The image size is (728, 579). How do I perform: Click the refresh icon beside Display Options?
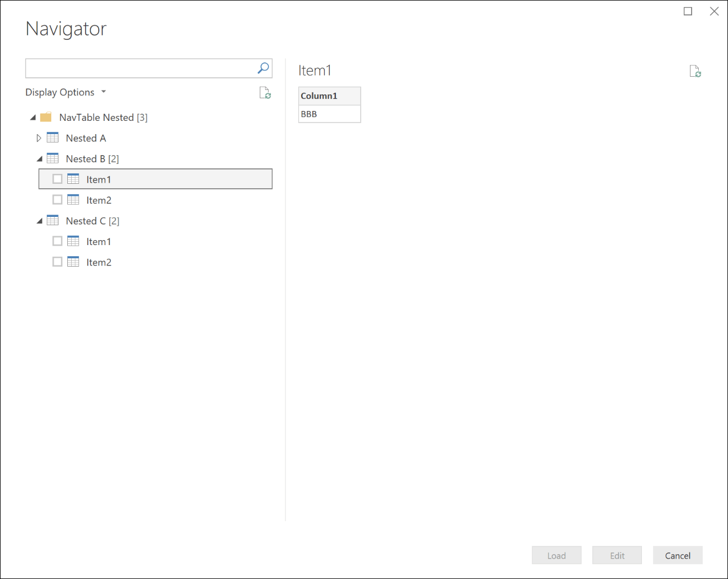(265, 93)
